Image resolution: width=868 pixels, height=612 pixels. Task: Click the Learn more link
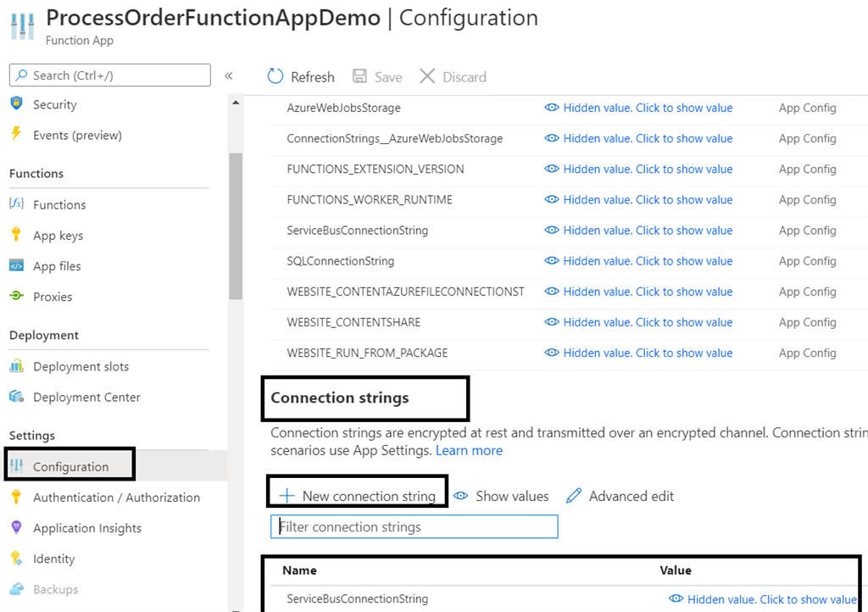click(469, 450)
